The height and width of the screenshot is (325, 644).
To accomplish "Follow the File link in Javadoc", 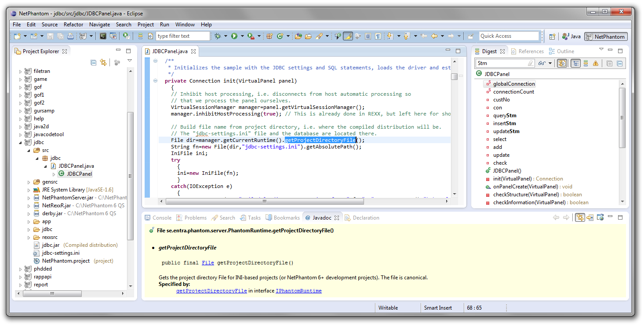I will [208, 263].
